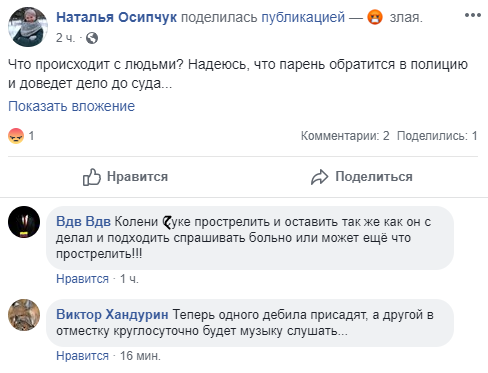
Task: Like the Вдв Вдв comment
Action: 82,279
